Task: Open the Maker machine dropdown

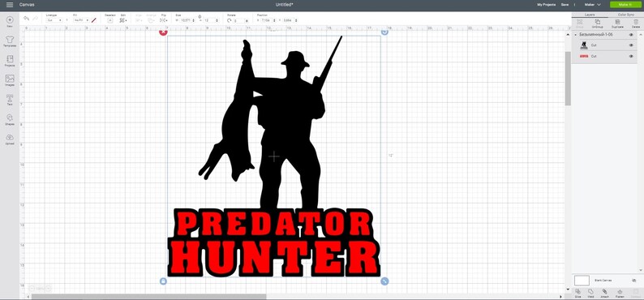Action: (592, 5)
